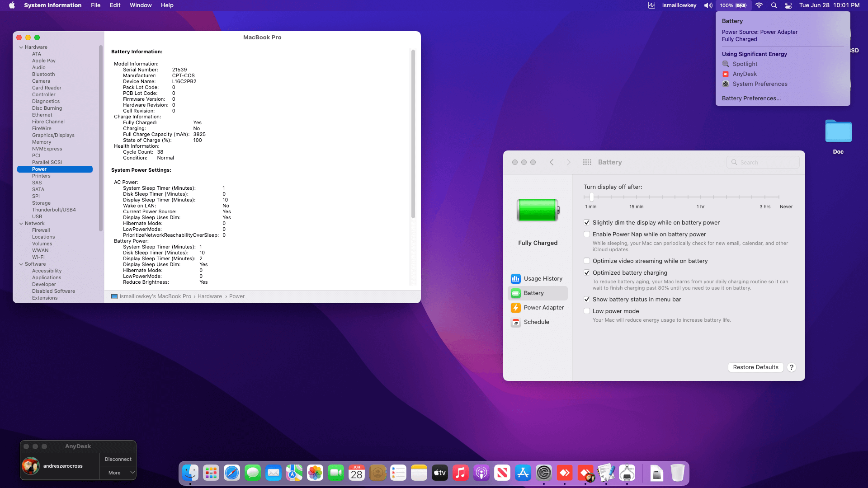The image size is (868, 488).
Task: Open the Edit menu
Action: click(x=115, y=5)
